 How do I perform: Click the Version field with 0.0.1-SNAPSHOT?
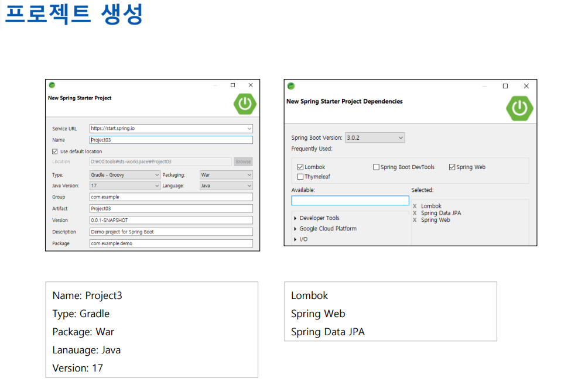171,221
